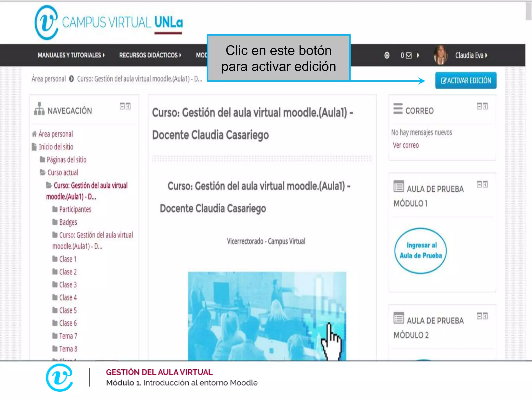This screenshot has height=399, width=532.
Task: Expand Clase 3 in navigation
Action: point(68,285)
